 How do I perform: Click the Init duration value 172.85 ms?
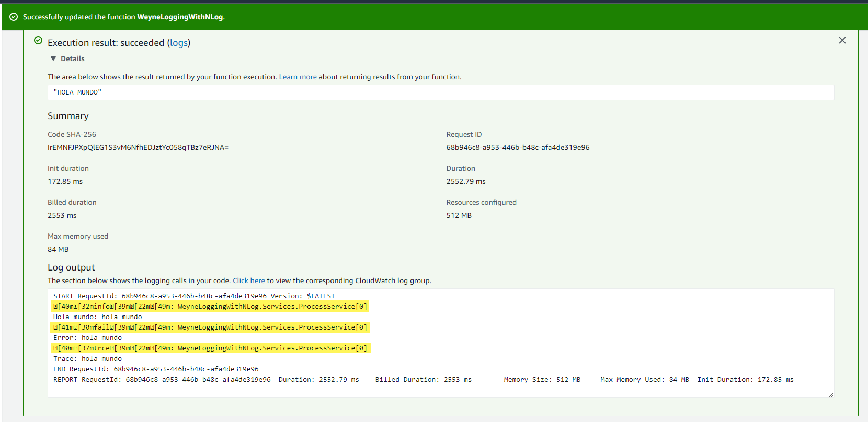(65, 181)
